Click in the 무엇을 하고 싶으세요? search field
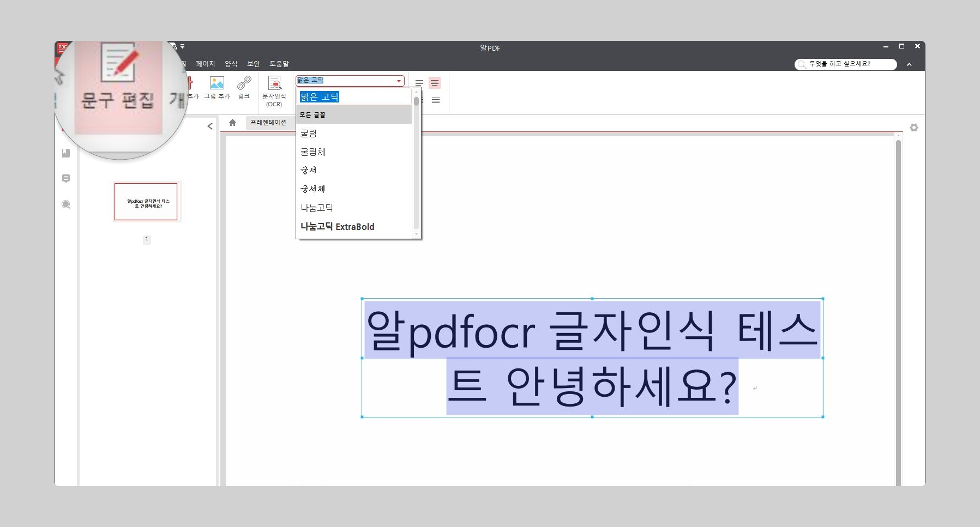This screenshot has width=980, height=527. pyautogui.click(x=846, y=64)
